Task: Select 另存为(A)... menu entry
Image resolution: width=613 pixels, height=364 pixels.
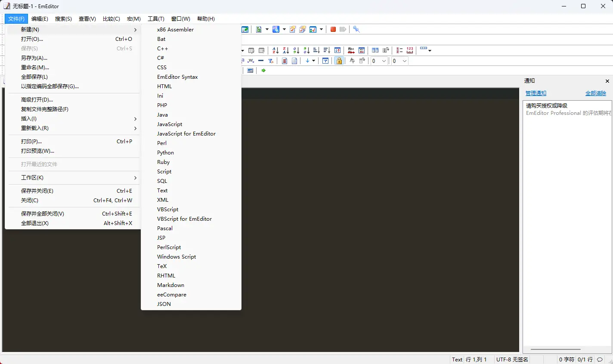Action: [x=74, y=58]
